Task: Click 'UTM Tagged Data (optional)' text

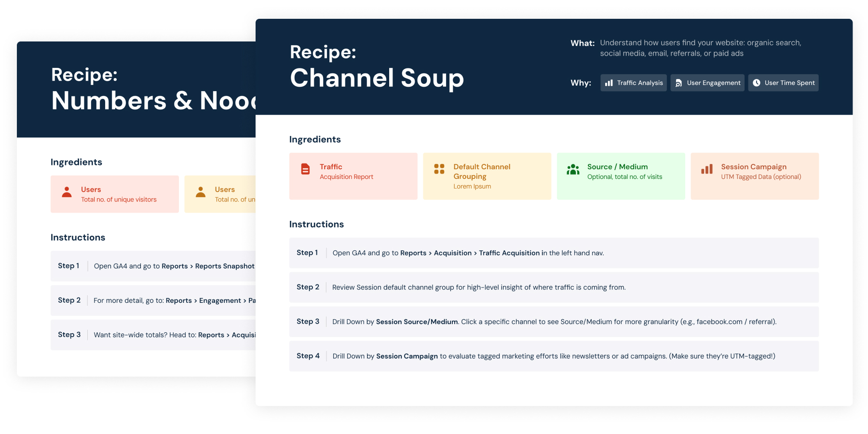Action: coord(761,177)
